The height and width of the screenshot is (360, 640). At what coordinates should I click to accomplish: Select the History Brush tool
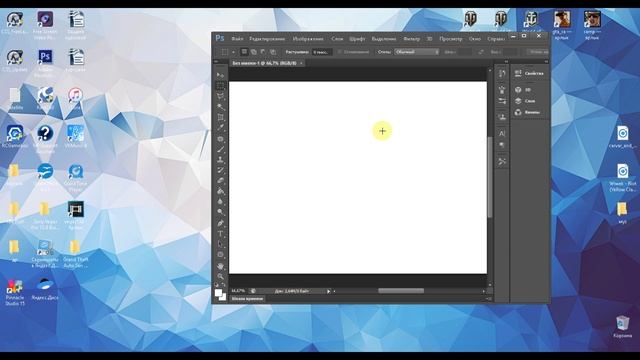point(220,170)
